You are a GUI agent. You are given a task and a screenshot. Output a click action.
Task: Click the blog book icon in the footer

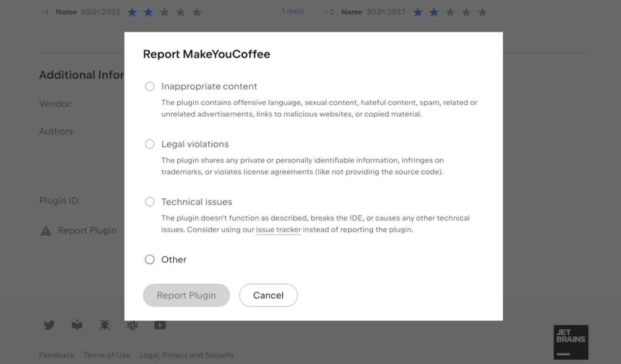point(77,325)
